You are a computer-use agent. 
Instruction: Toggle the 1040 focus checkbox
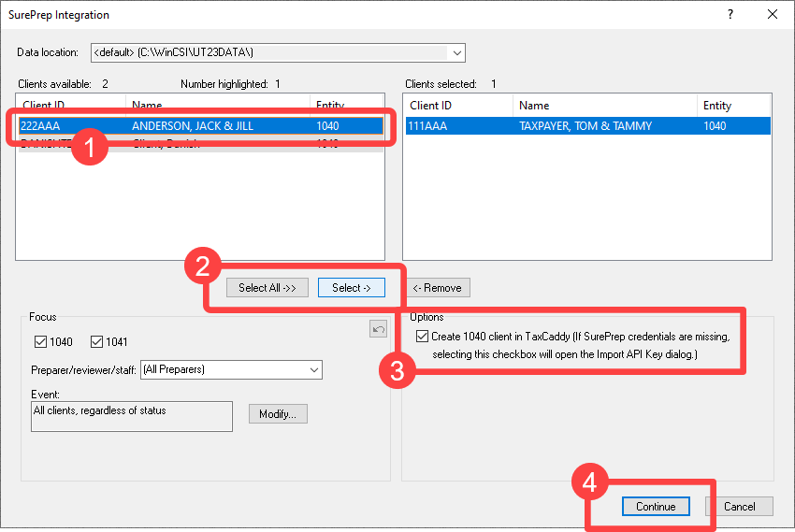click(x=40, y=342)
